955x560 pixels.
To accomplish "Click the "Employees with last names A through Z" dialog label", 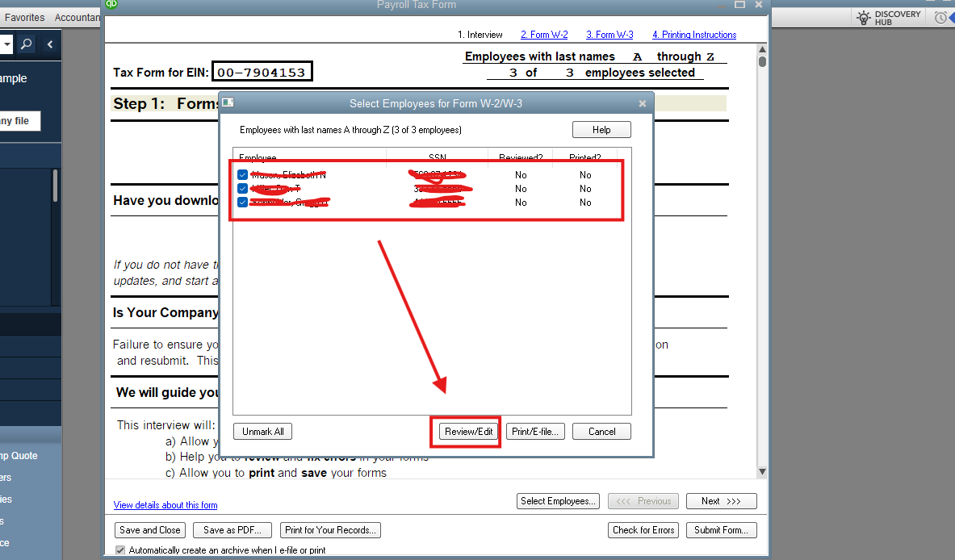I will point(350,130).
